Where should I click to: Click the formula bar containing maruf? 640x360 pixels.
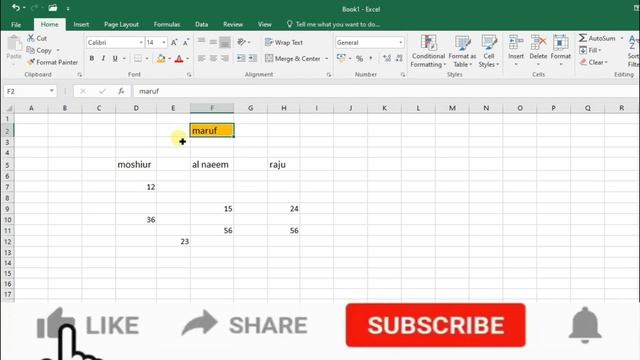(x=386, y=91)
